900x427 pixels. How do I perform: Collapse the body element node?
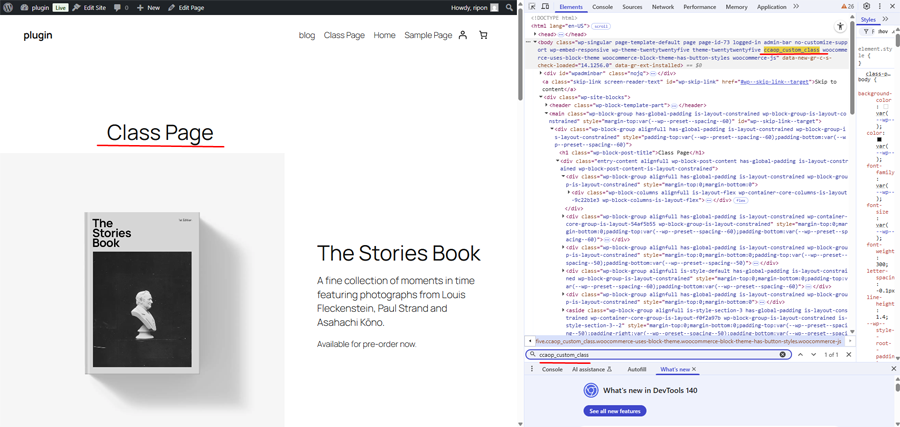(x=535, y=42)
